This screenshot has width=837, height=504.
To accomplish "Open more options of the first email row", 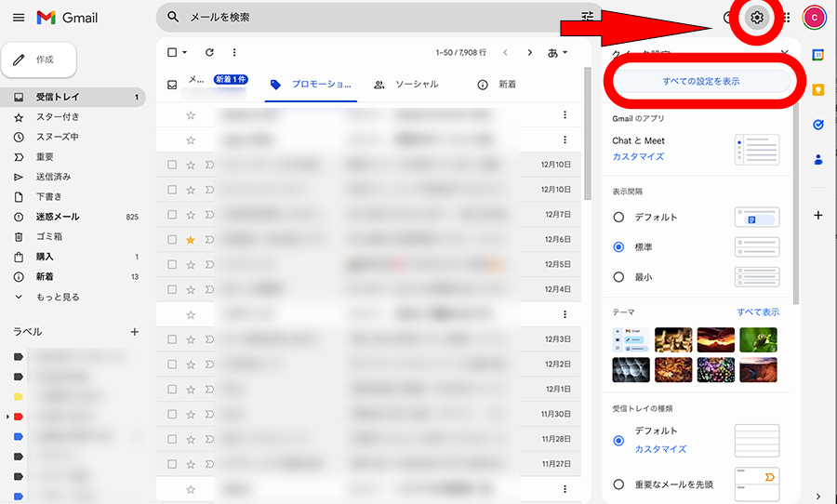I will click(x=565, y=114).
